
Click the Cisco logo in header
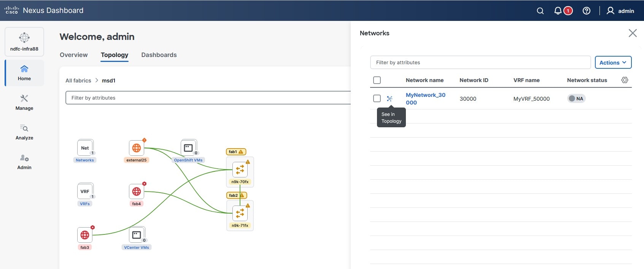(x=11, y=10)
